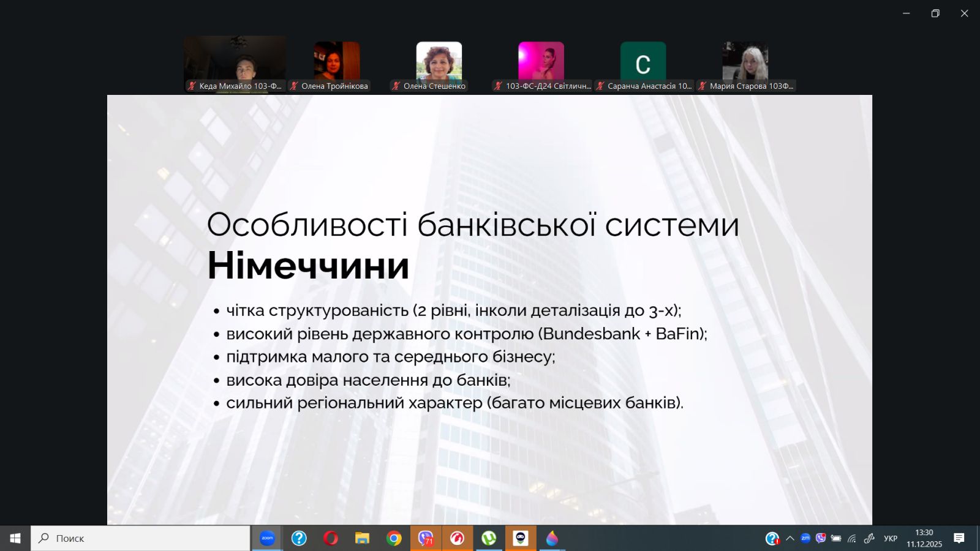Click the muted microphone icon of Саранча Анастасія
980x551 pixels.
pyautogui.click(x=600, y=86)
